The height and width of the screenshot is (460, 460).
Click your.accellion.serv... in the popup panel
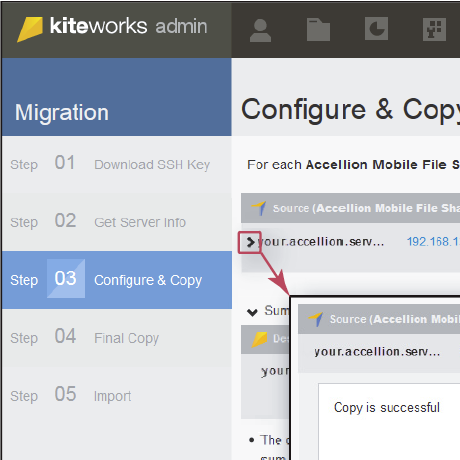pyautogui.click(x=377, y=352)
